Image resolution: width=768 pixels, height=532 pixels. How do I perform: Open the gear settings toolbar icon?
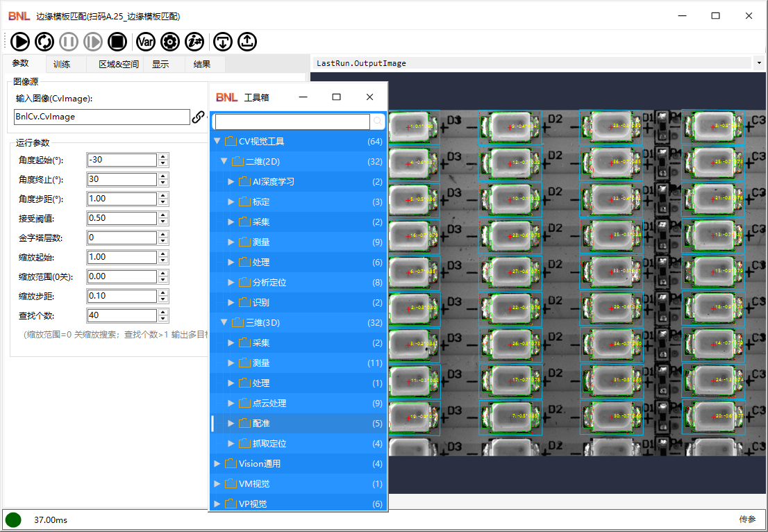click(x=170, y=42)
